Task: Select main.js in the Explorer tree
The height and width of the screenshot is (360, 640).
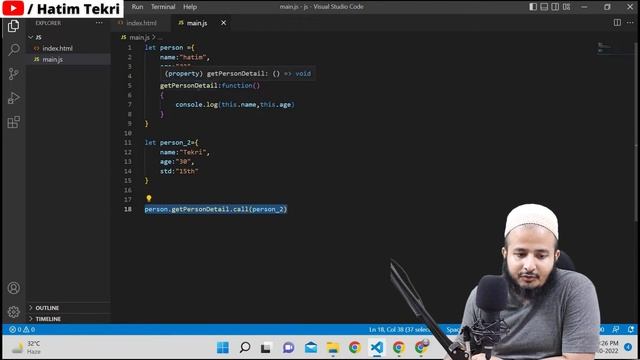Action: point(53,60)
